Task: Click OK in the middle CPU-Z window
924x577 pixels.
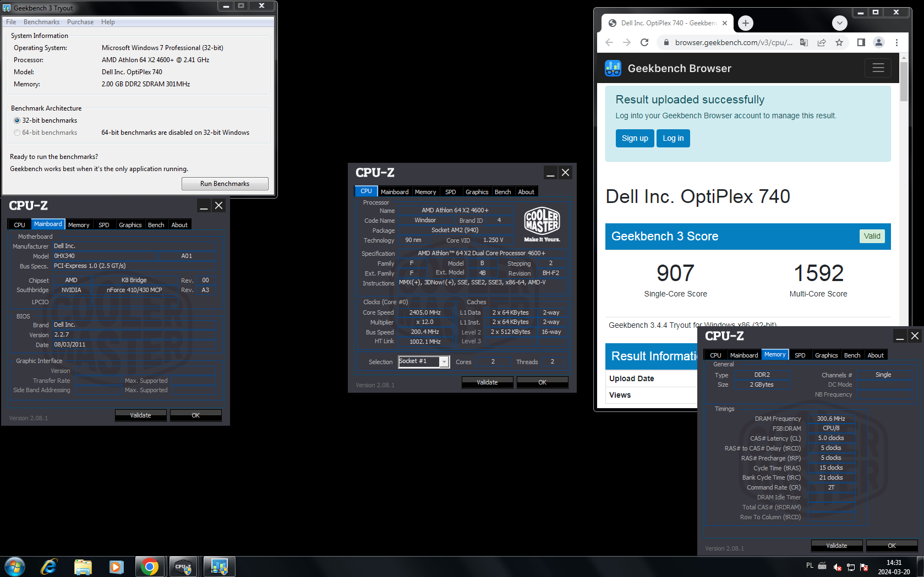Action: pyautogui.click(x=542, y=382)
